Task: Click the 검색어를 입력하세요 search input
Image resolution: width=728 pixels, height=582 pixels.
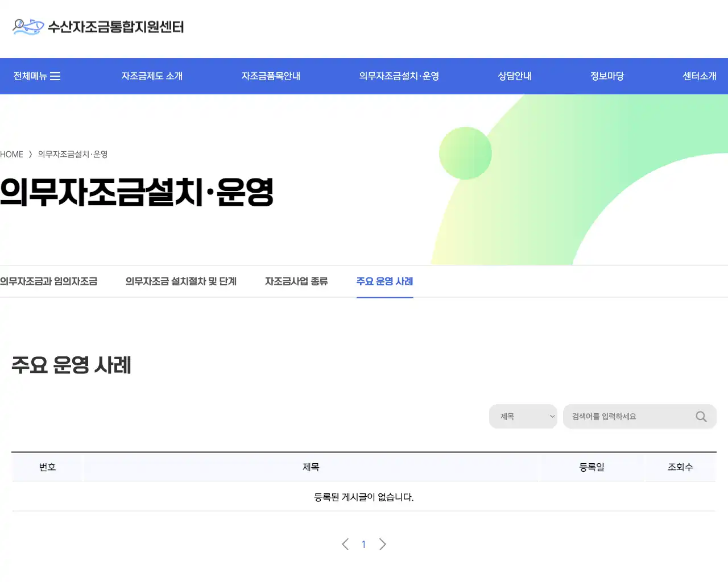Action: pos(626,416)
